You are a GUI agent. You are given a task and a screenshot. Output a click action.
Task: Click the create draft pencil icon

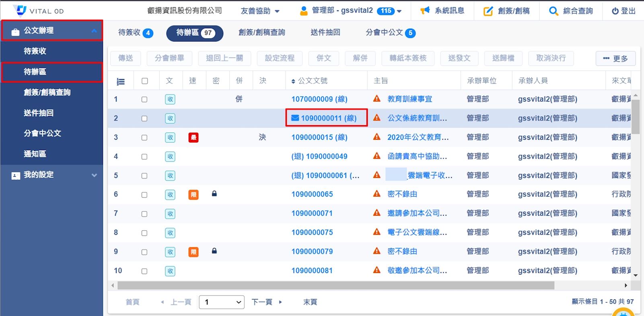pyautogui.click(x=488, y=11)
